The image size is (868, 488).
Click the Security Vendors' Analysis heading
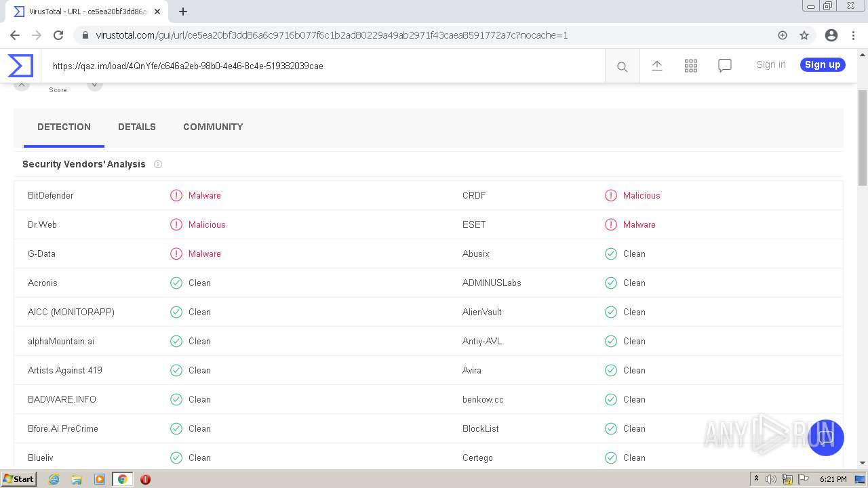pyautogui.click(x=84, y=164)
